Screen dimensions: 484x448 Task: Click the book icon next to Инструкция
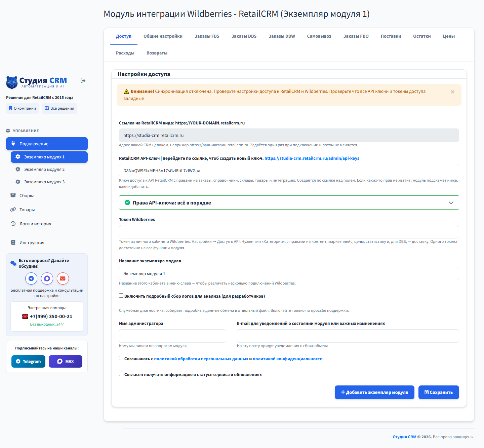click(13, 242)
